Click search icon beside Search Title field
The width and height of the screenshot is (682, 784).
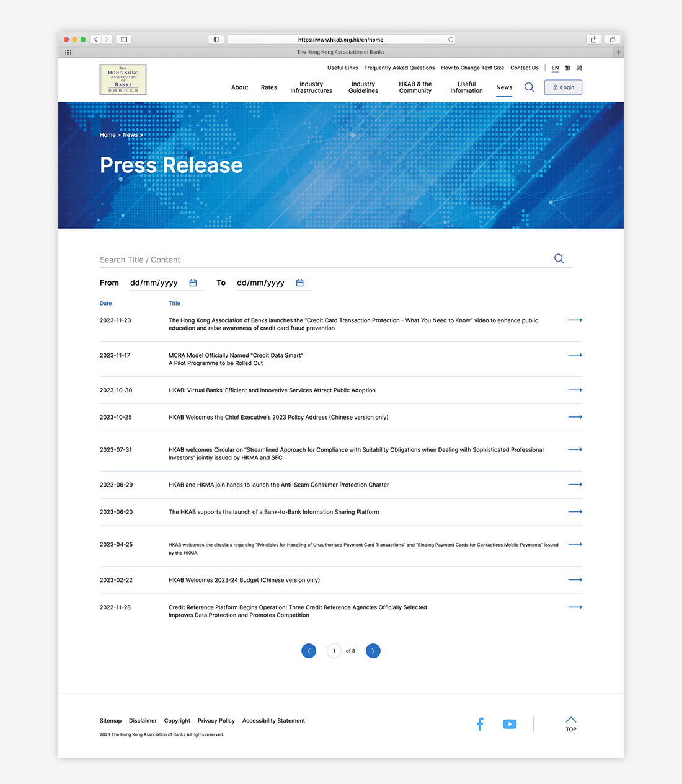[559, 258]
